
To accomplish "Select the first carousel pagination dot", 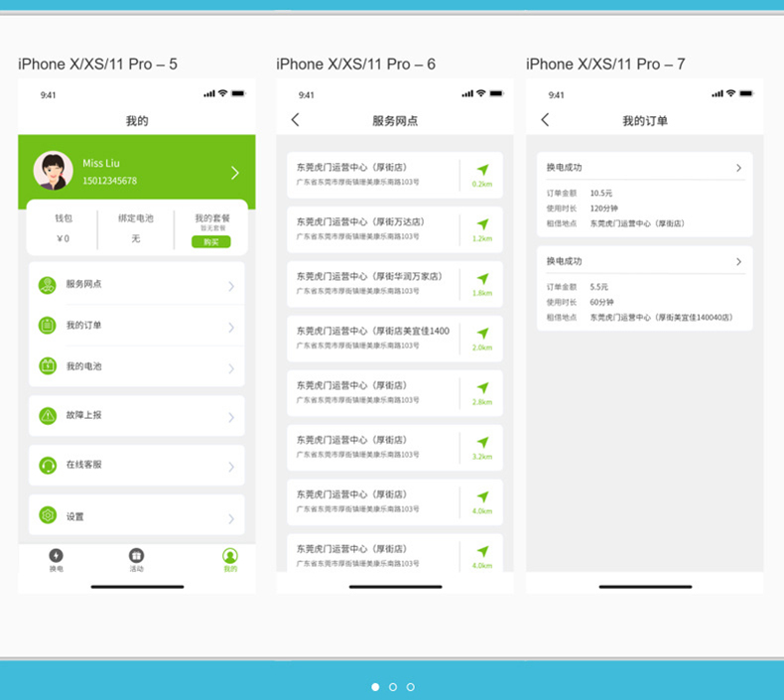I will click(375, 687).
